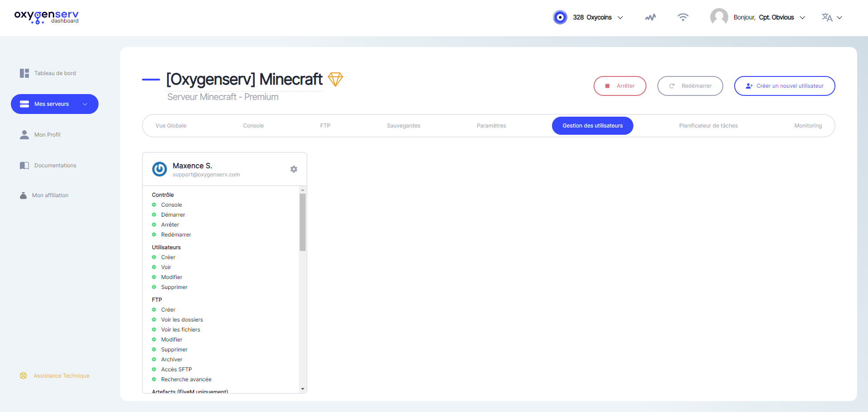
Task: Open the language selector chevron
Action: tap(840, 18)
